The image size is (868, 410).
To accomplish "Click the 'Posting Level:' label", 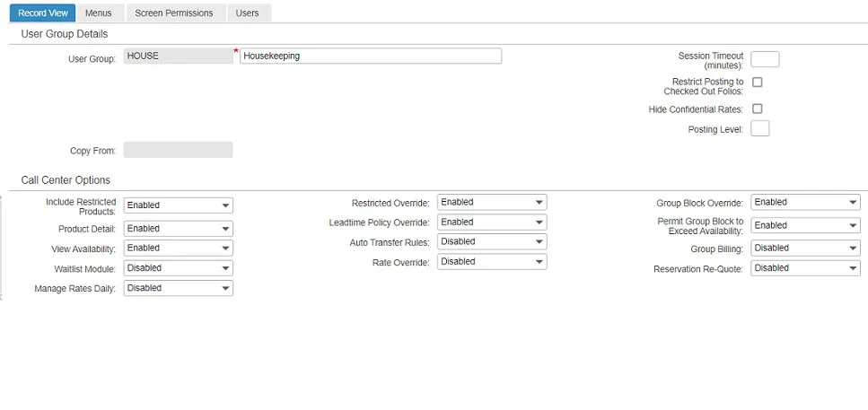I will pyautogui.click(x=715, y=129).
